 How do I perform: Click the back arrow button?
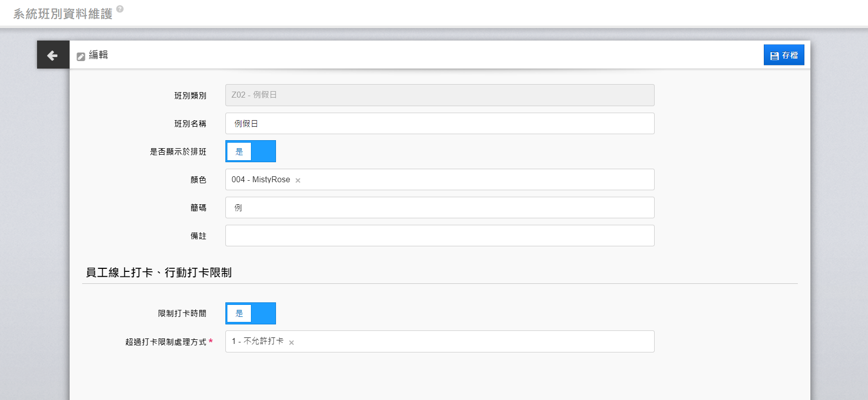tap(53, 55)
